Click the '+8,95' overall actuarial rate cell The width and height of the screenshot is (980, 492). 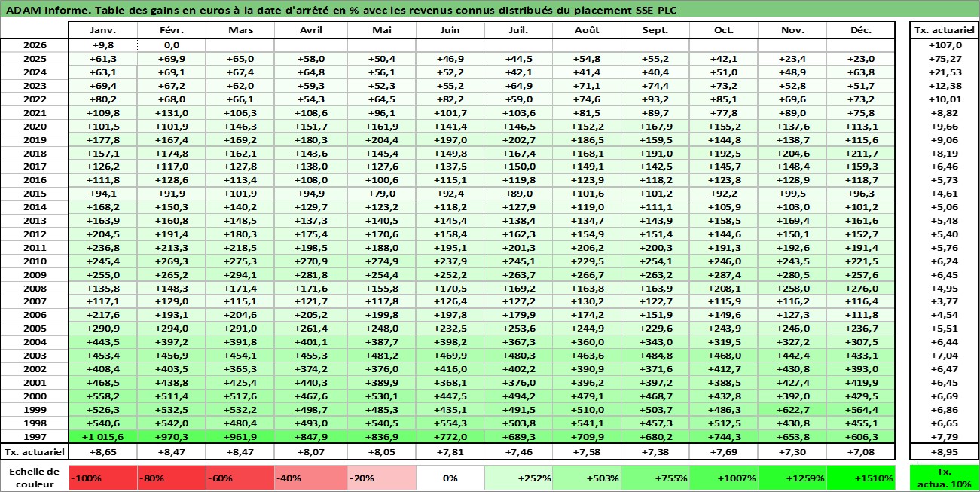pyautogui.click(x=944, y=451)
